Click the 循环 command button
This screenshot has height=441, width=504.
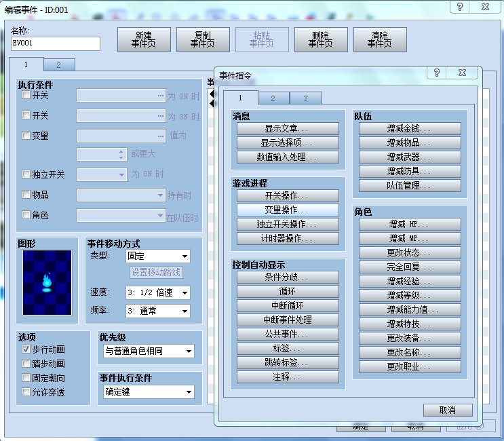288,291
